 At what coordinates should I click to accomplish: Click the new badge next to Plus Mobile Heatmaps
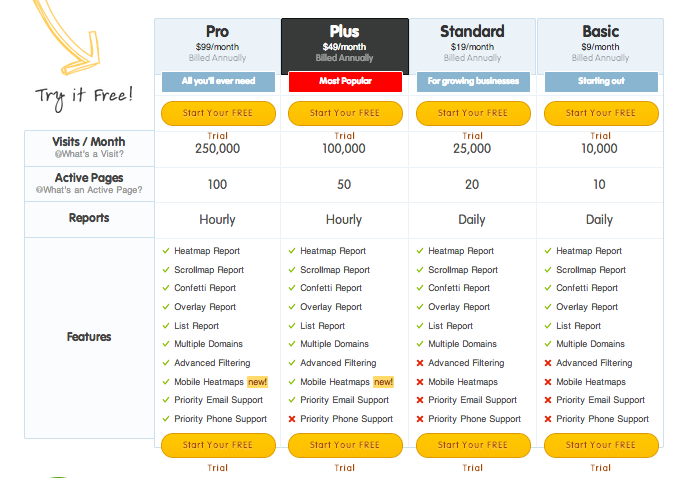pos(384,382)
